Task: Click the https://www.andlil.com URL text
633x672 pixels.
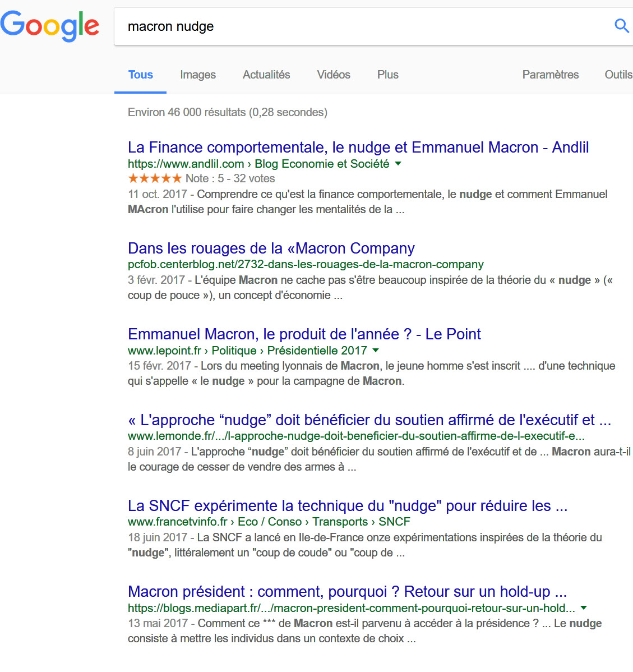Action: (x=186, y=164)
